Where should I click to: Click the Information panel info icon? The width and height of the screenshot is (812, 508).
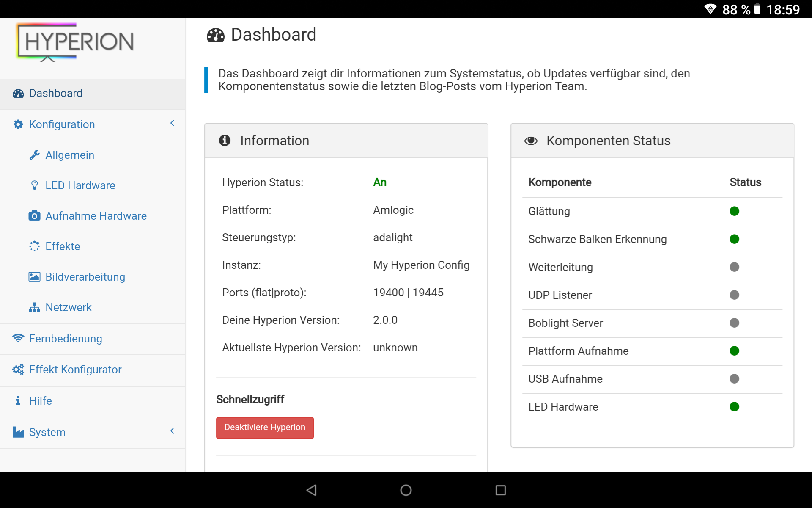225,140
